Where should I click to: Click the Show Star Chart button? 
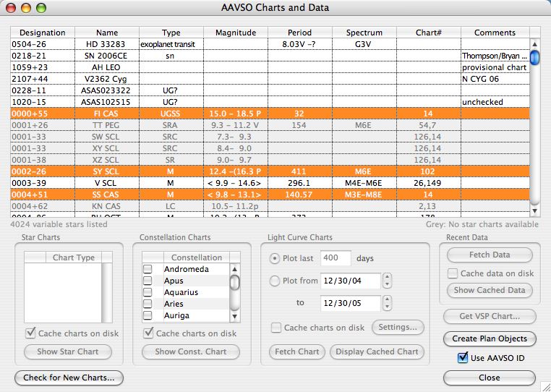tap(68, 351)
